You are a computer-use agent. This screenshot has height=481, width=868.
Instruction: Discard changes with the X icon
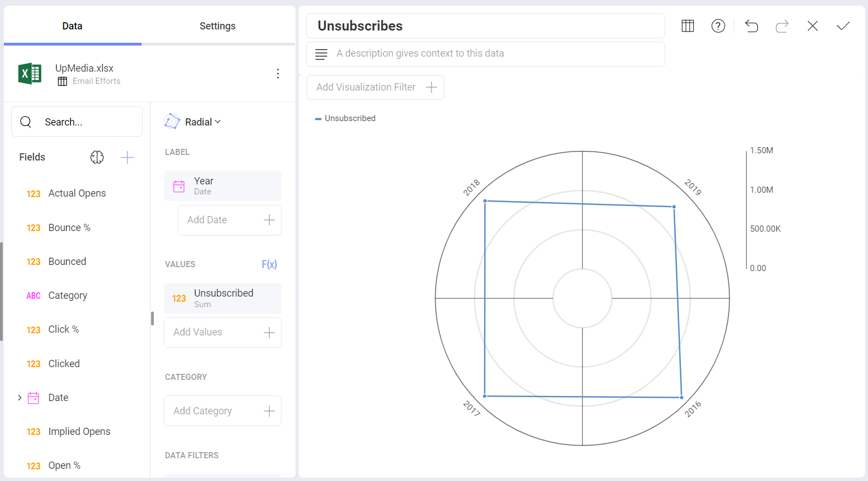pos(812,26)
